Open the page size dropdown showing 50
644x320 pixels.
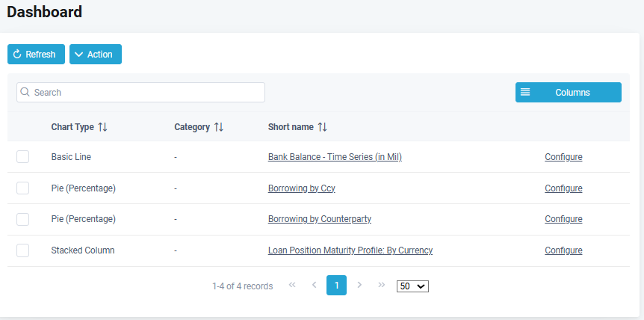412,286
